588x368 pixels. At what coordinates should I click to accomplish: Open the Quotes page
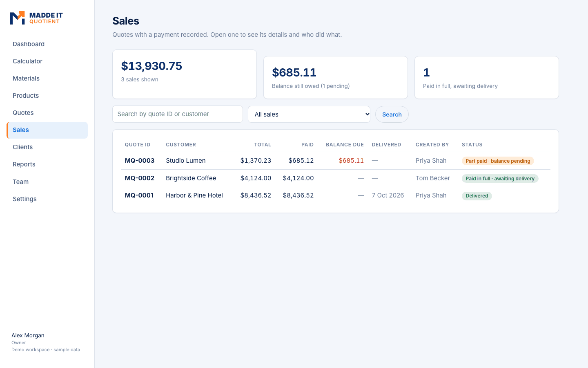pyautogui.click(x=47, y=113)
